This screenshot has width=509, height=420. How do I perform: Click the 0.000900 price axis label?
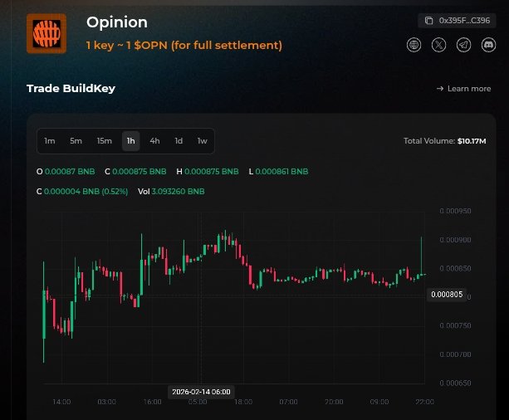click(x=455, y=240)
